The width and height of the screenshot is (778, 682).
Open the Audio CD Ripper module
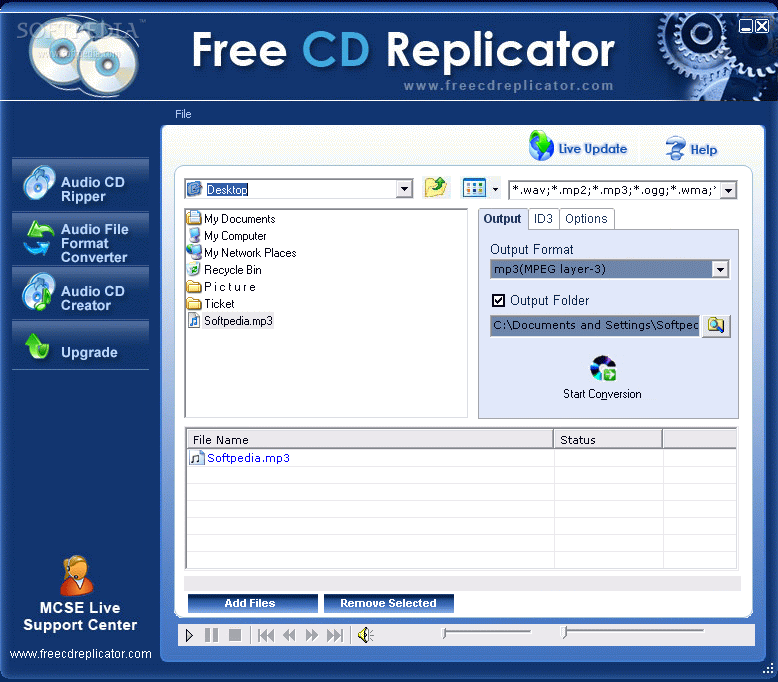pos(80,186)
